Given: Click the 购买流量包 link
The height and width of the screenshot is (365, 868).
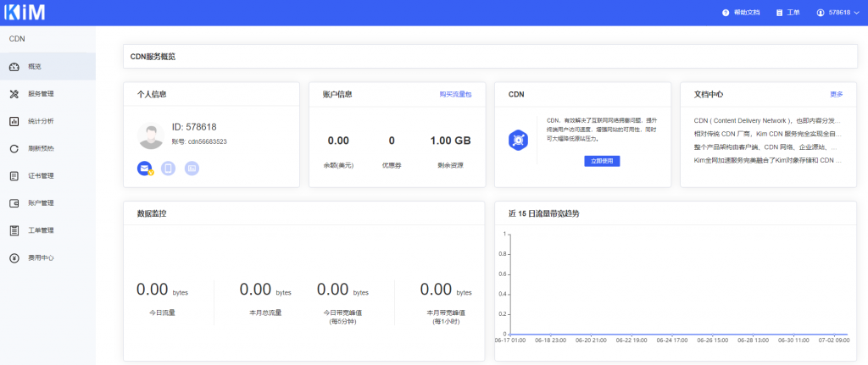Looking at the screenshot, I should (455, 94).
